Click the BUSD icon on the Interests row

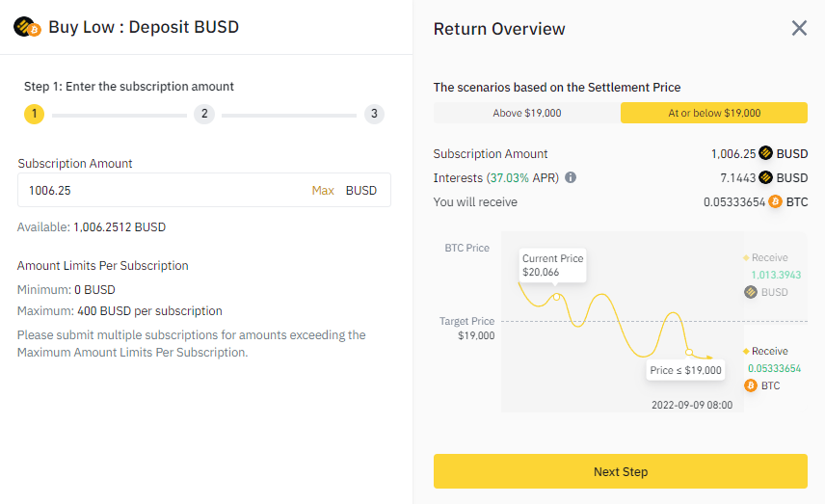point(766,177)
